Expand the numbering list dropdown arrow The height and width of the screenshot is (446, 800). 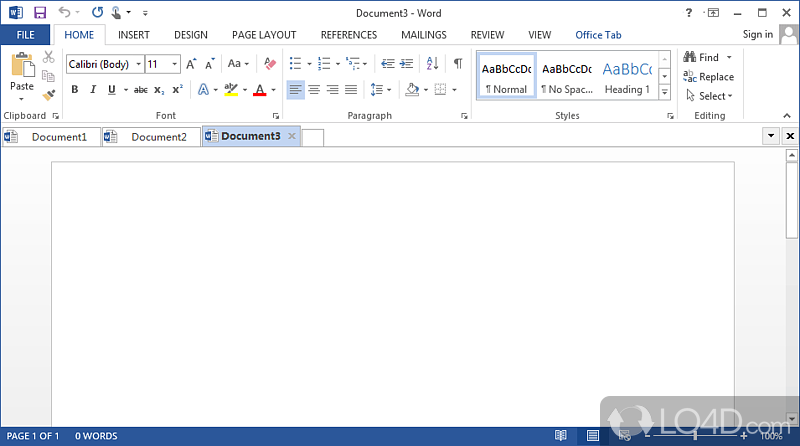tap(338, 64)
